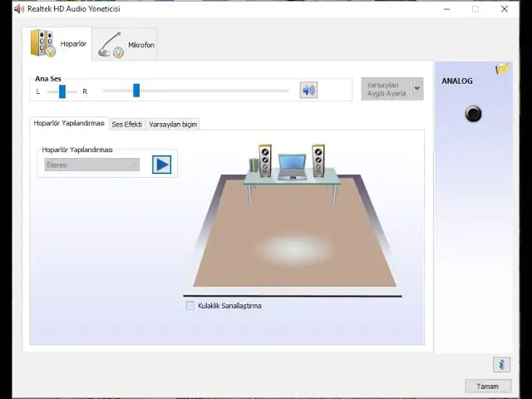Click the main volume slider handle
This screenshot has width=532, height=399.
click(x=136, y=91)
